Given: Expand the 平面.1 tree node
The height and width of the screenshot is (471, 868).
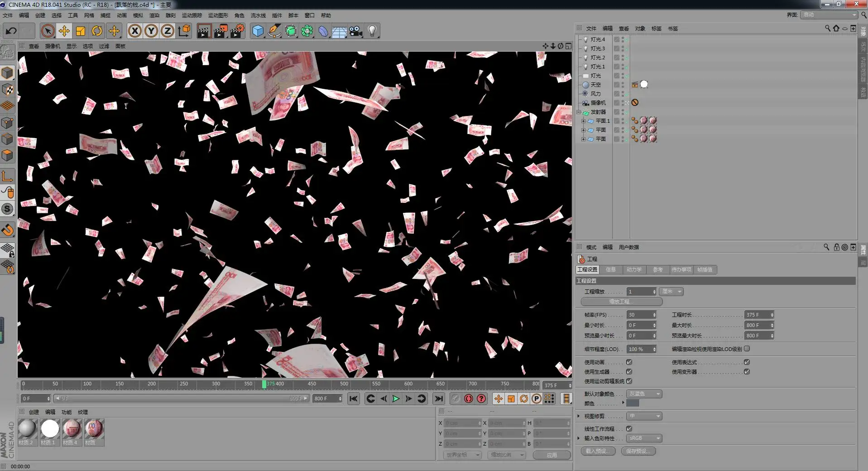Looking at the screenshot, I should pos(584,121).
